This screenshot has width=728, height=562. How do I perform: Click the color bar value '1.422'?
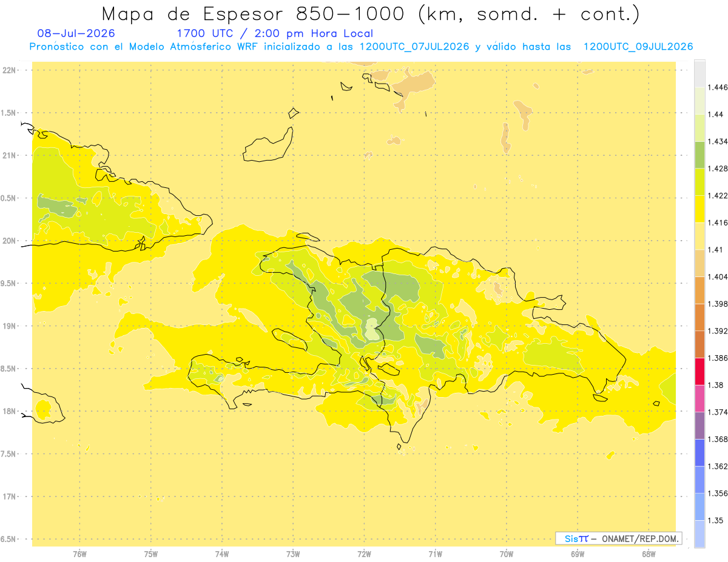click(x=718, y=196)
